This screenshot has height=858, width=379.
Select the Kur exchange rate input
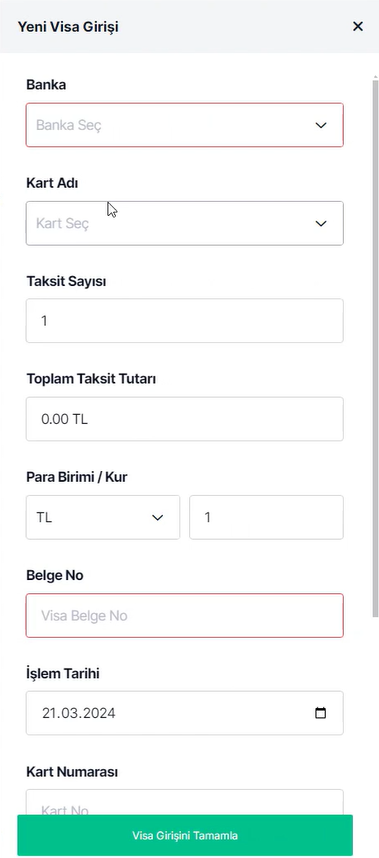pyautogui.click(x=266, y=517)
